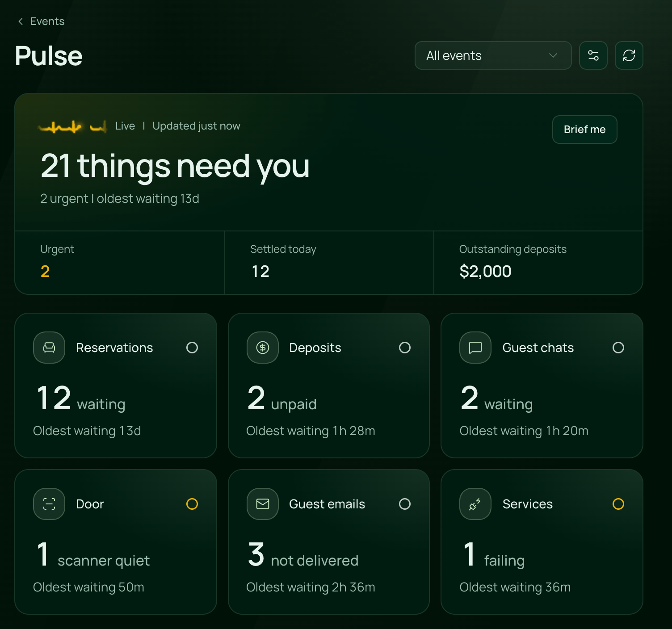672x629 pixels.
Task: Click the back chevron beside Events
Action: click(21, 21)
